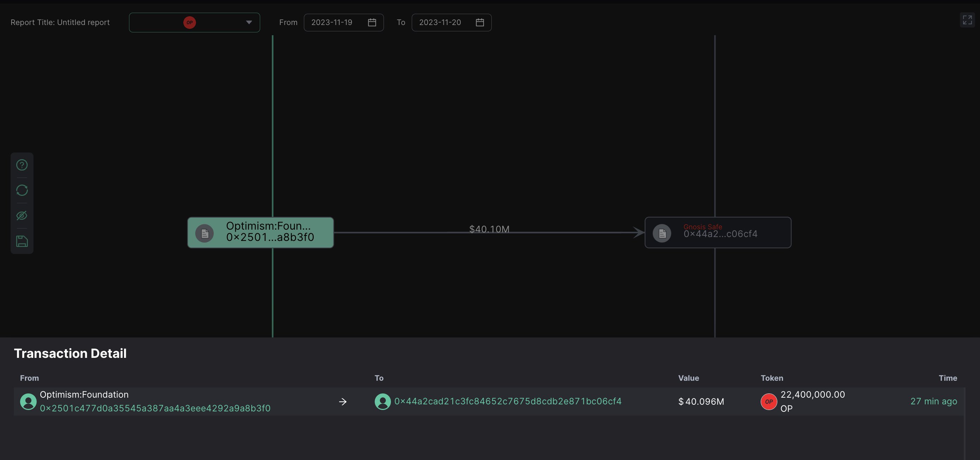
Task: Click the Gnosis Safe red label
Action: pyautogui.click(x=703, y=226)
